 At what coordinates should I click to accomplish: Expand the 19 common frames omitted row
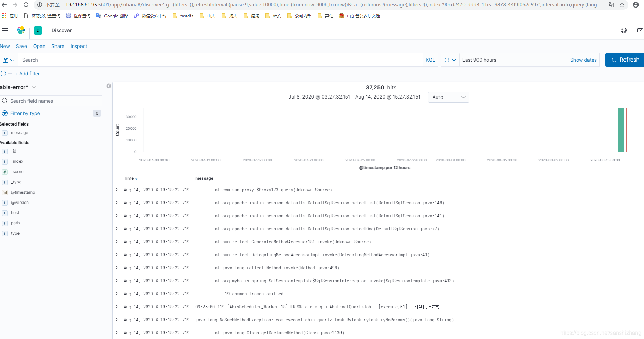point(117,294)
